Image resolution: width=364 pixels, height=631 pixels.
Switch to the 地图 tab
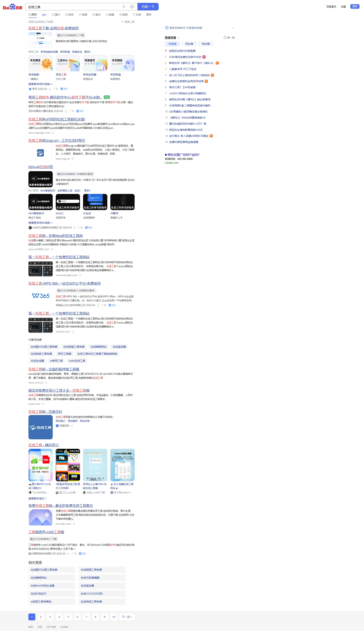tap(110, 15)
